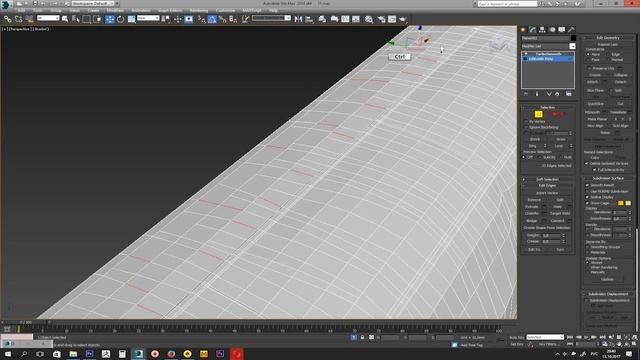Enable Ignore Backfacing checkbox
640x360 pixels.
pos(526,127)
